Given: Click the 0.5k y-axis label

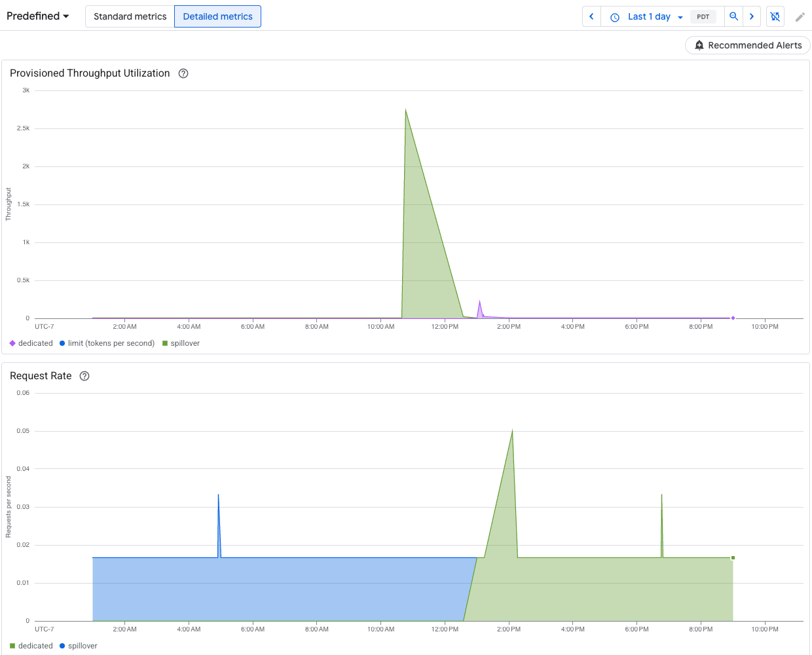Looking at the screenshot, I should pos(24,280).
